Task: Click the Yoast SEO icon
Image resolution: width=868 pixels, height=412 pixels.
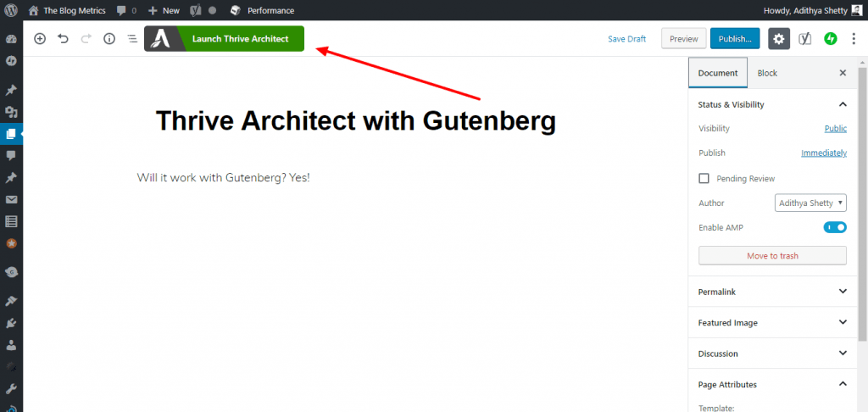Action: 805,39
